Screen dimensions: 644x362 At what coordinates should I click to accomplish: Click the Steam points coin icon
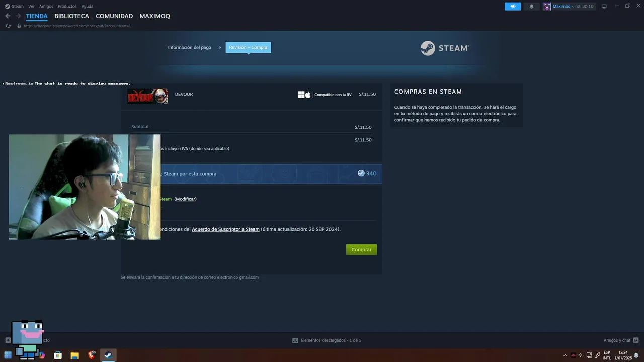[361, 173]
